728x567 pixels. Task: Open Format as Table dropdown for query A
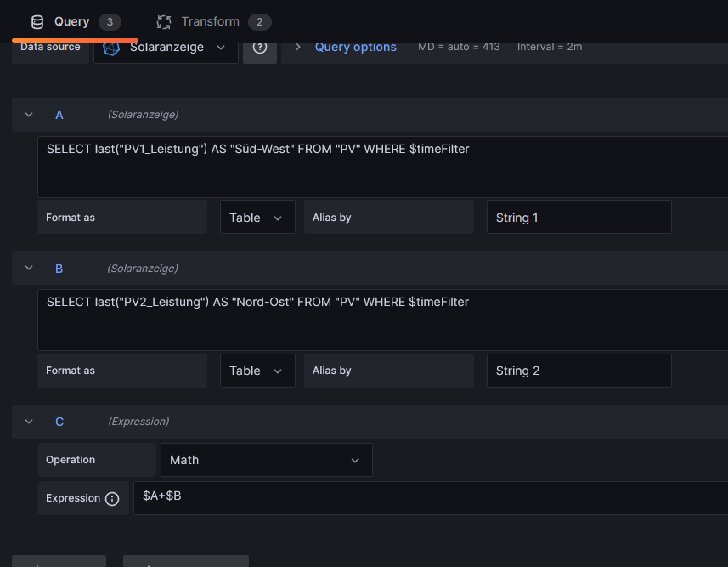257,218
